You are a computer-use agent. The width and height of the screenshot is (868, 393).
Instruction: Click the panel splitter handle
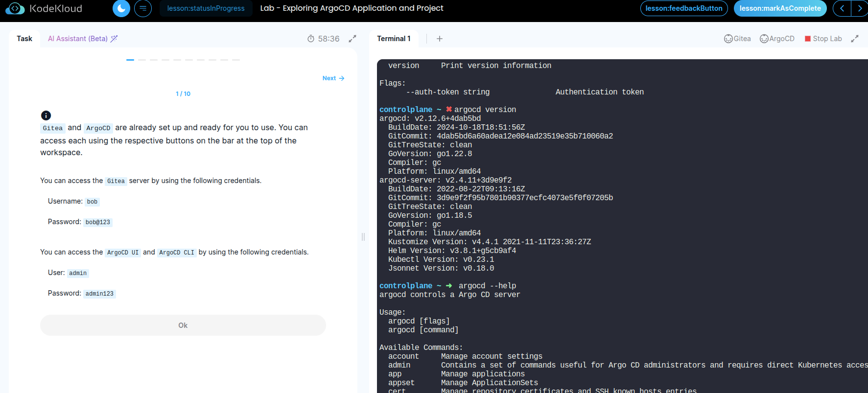(x=363, y=237)
